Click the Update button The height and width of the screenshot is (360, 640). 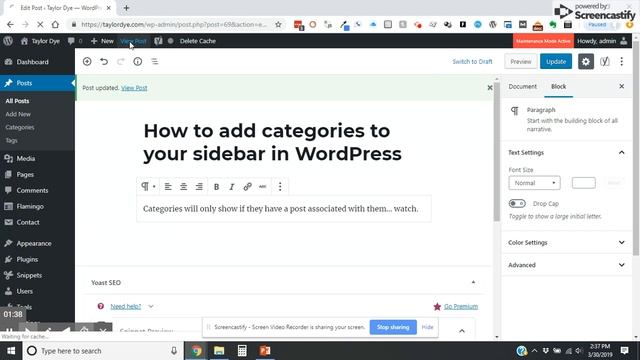pos(556,62)
